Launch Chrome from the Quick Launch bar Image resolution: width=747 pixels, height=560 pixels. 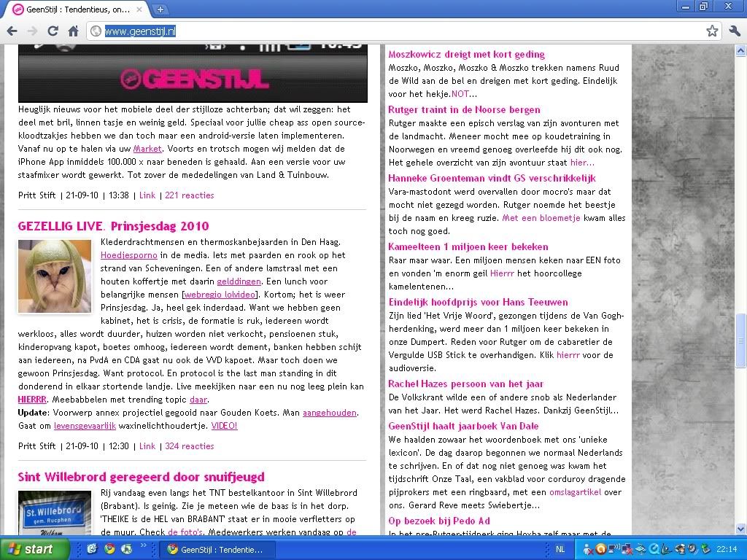109,549
